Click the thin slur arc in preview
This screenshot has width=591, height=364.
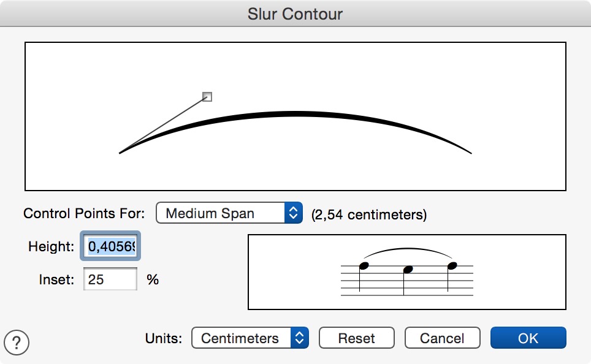[408, 249]
